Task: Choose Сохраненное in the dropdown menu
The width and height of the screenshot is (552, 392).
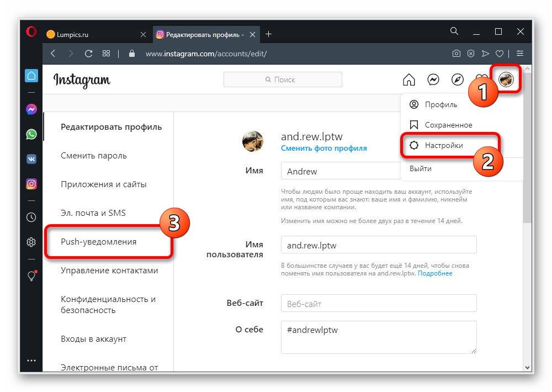Action: 448,125
